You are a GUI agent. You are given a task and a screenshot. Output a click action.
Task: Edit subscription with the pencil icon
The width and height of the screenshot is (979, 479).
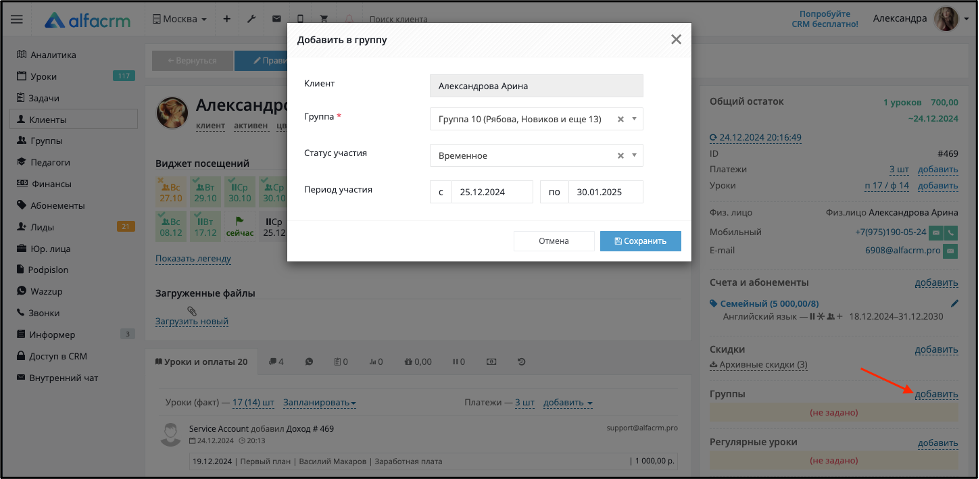pyautogui.click(x=954, y=304)
